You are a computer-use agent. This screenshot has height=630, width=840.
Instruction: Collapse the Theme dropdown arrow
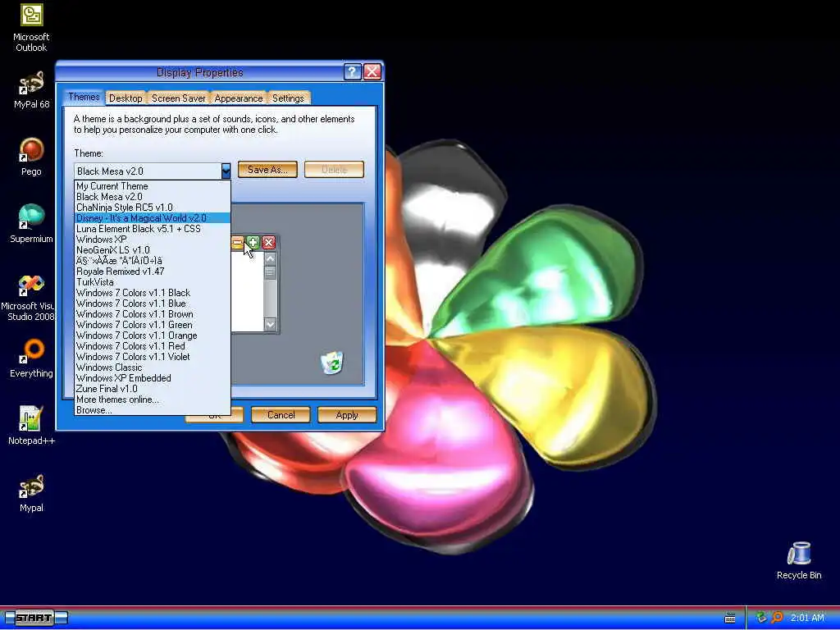226,171
